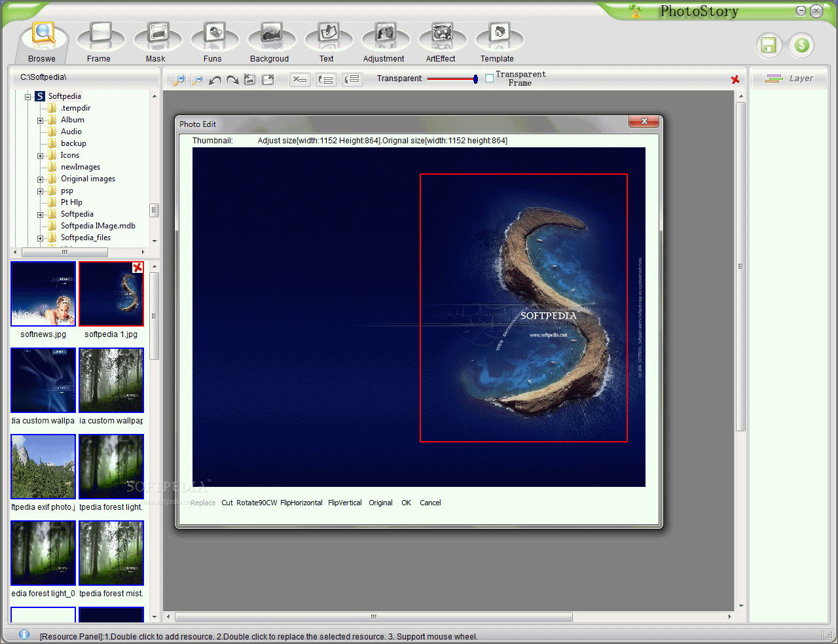The width and height of the screenshot is (838, 644).
Task: Open the ArtEffect tab
Action: point(441,43)
